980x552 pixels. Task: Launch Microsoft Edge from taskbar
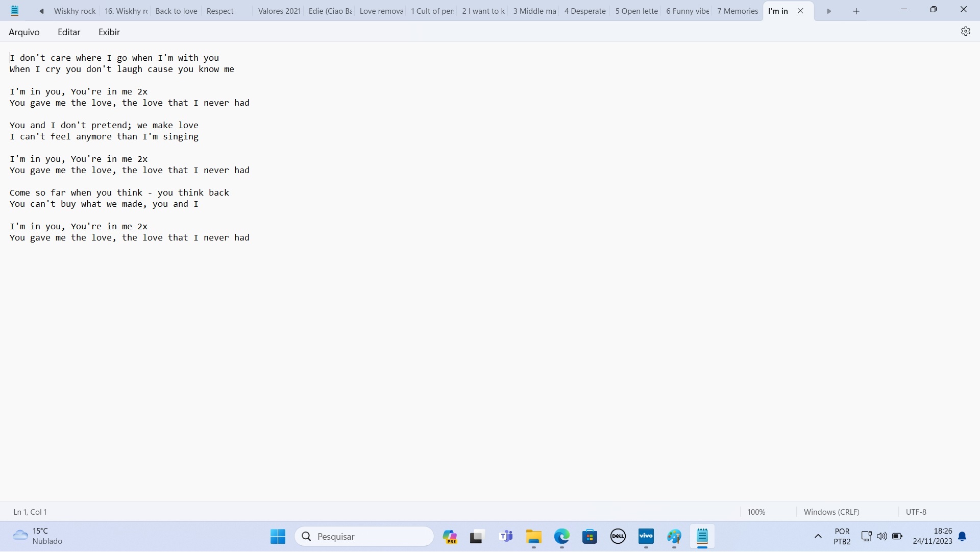pos(562,537)
